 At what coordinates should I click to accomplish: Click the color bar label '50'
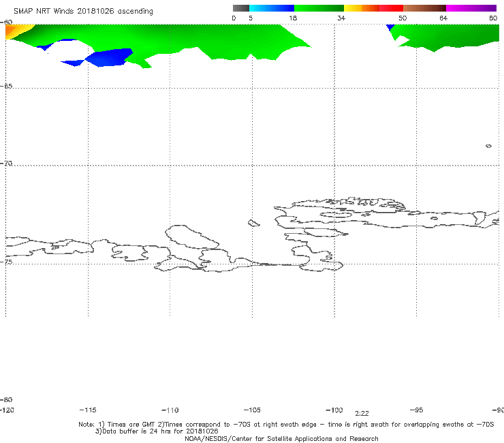coord(403,18)
